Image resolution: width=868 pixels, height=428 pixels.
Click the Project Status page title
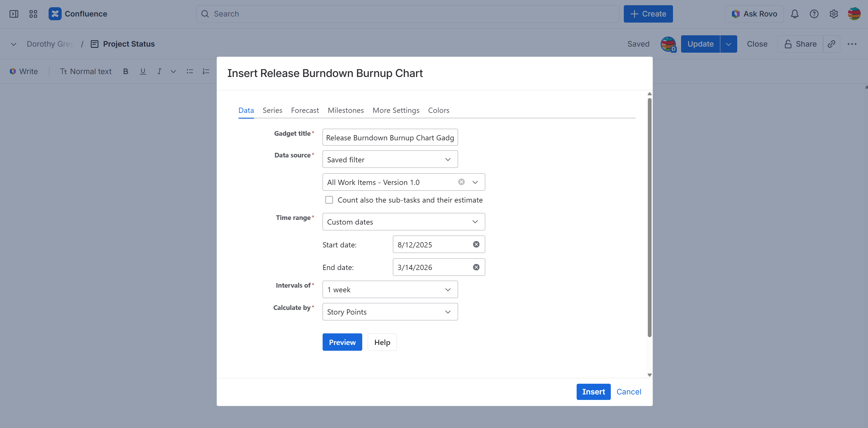pos(129,44)
